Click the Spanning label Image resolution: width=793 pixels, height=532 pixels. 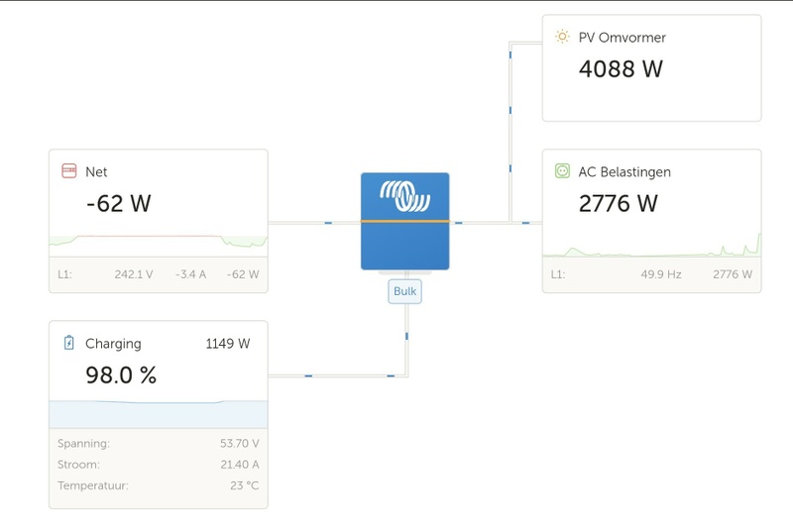coord(83,444)
